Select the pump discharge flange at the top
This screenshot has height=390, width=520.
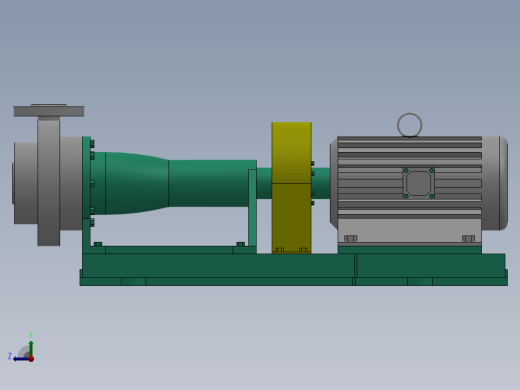tap(49, 111)
